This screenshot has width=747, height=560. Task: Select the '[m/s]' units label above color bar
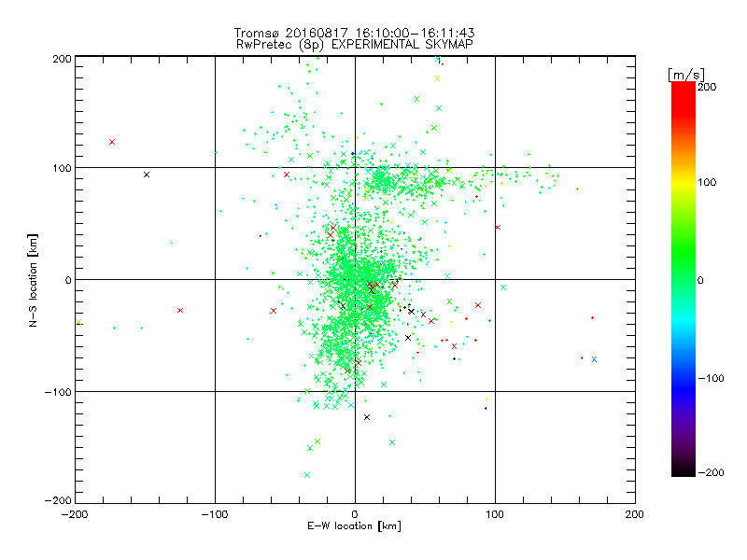pos(685,75)
